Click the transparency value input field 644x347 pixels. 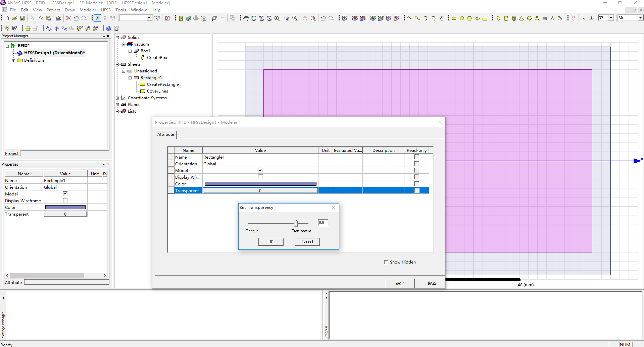point(323,222)
